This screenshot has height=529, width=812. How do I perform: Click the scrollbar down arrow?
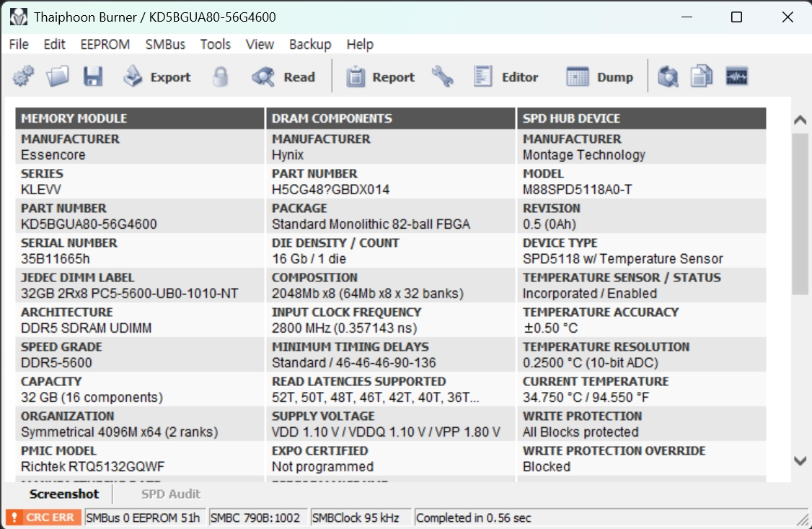click(800, 460)
